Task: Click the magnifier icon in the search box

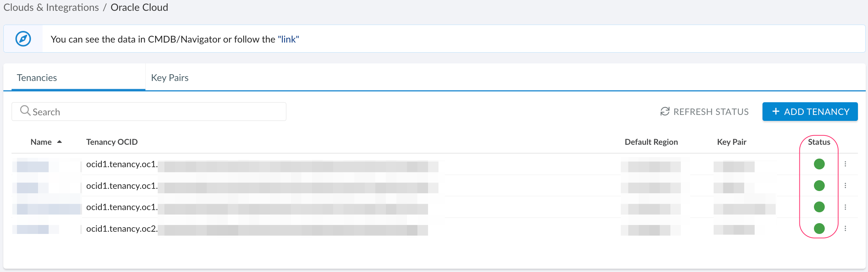Action: pyautogui.click(x=25, y=111)
